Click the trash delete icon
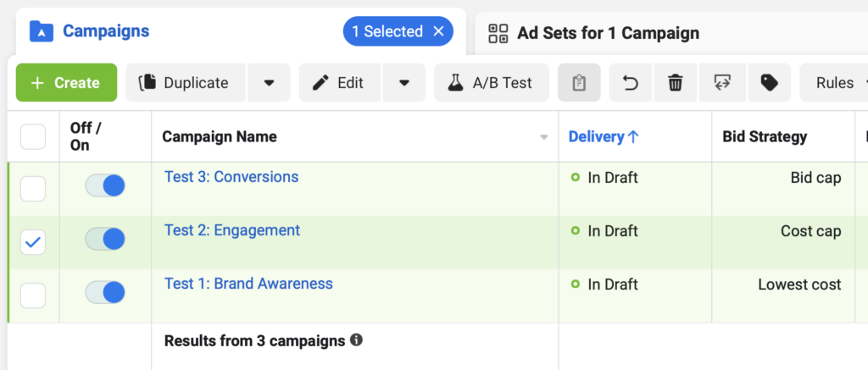 coord(676,83)
